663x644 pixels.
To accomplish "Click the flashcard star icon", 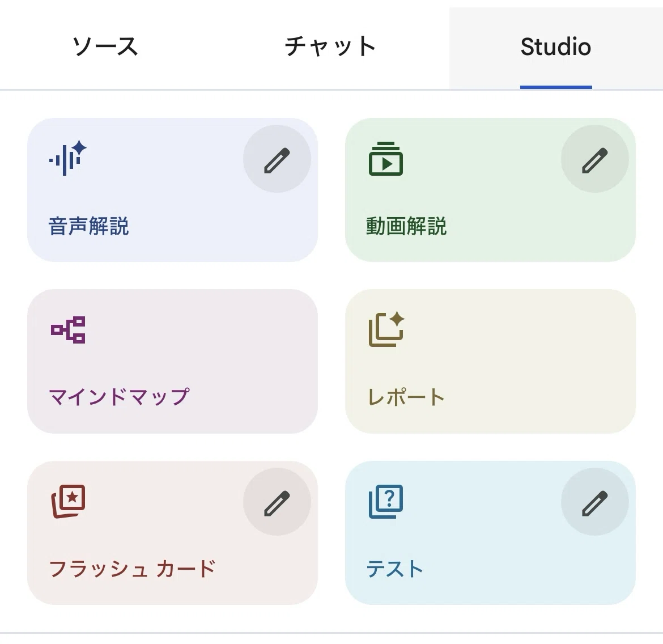I will pos(68,501).
